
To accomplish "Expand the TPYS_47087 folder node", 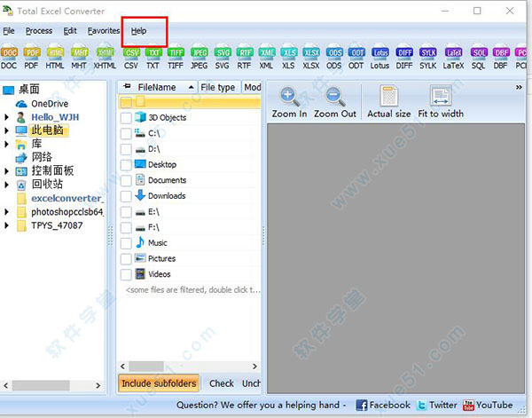I will [6, 225].
